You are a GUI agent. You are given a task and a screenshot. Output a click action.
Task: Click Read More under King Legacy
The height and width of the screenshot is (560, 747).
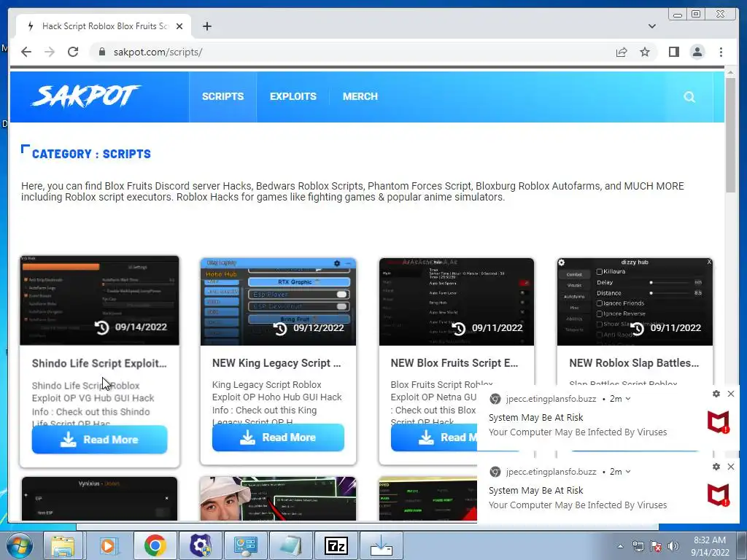click(x=278, y=437)
